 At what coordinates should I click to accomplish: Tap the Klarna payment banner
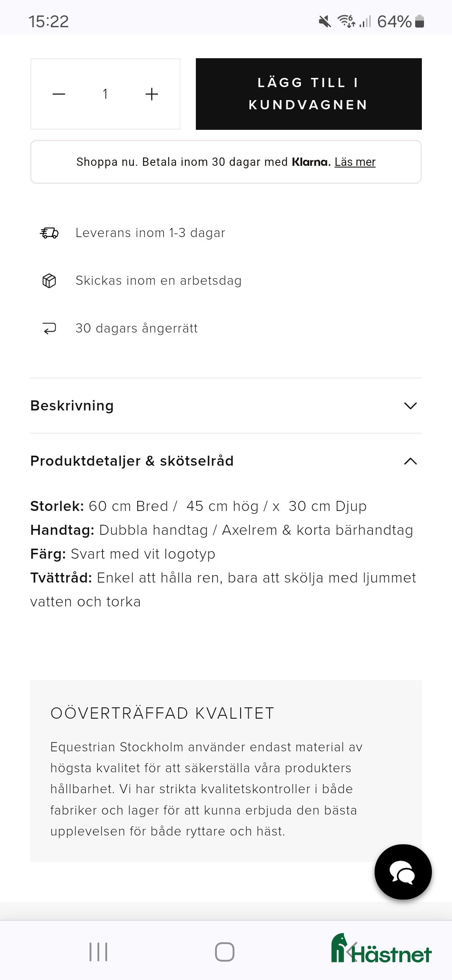[x=226, y=162]
